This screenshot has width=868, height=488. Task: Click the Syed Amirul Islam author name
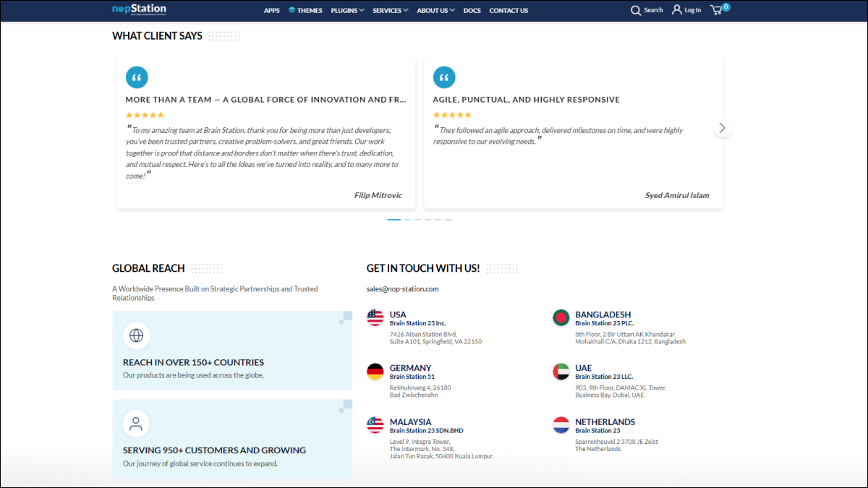click(677, 195)
